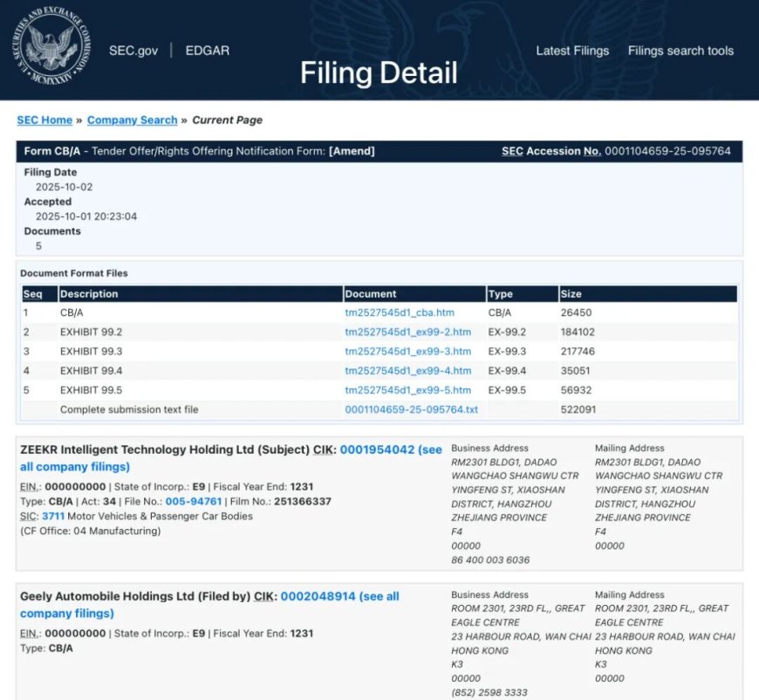The image size is (759, 700).
Task: Open SIC code 3711 link
Action: point(53,516)
